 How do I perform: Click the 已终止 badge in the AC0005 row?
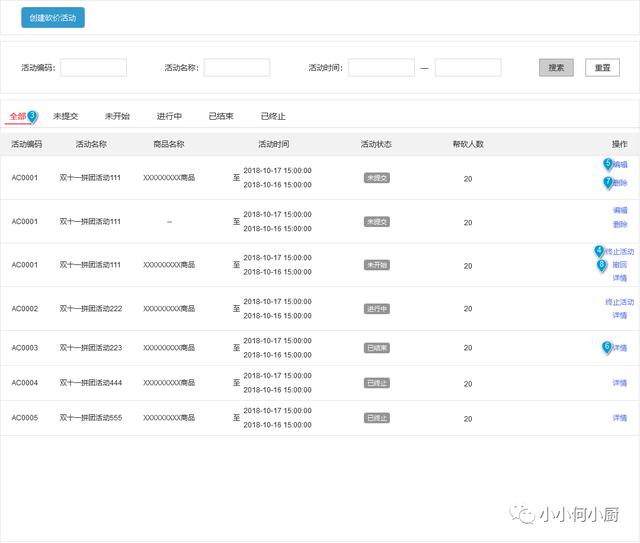377,418
